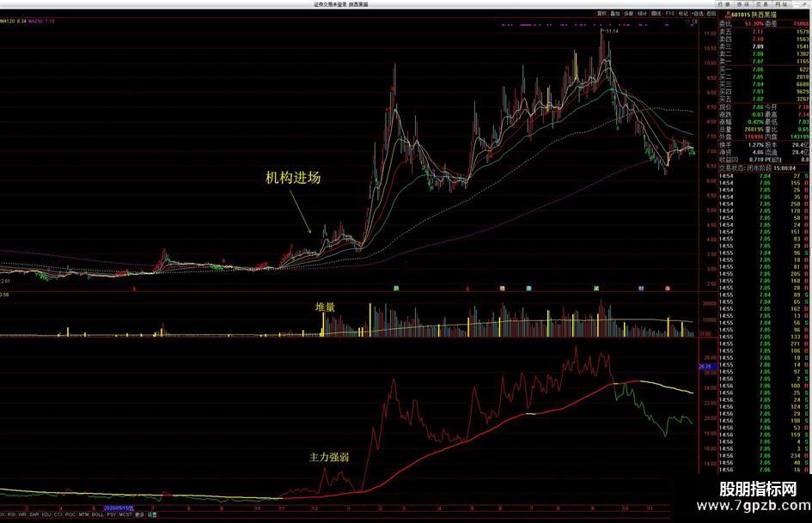Switch to the PSY indicator tab

click(112, 514)
